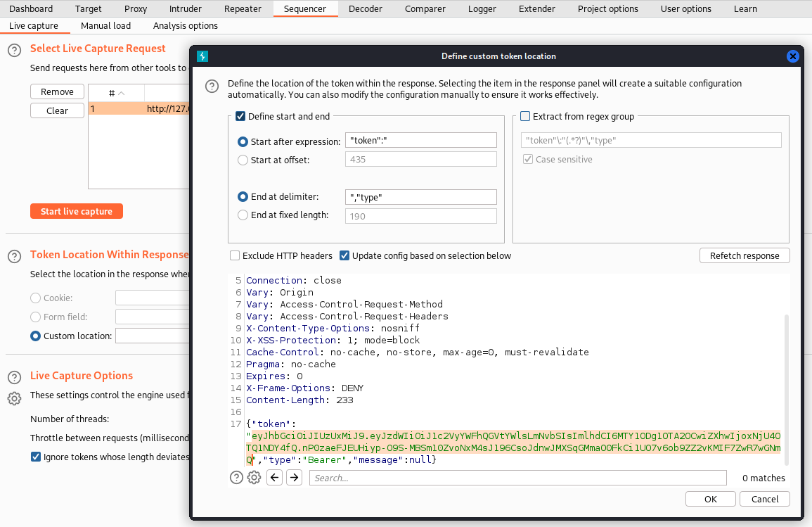This screenshot has width=812, height=527.
Task: Click the search help question mark icon
Action: point(237,478)
